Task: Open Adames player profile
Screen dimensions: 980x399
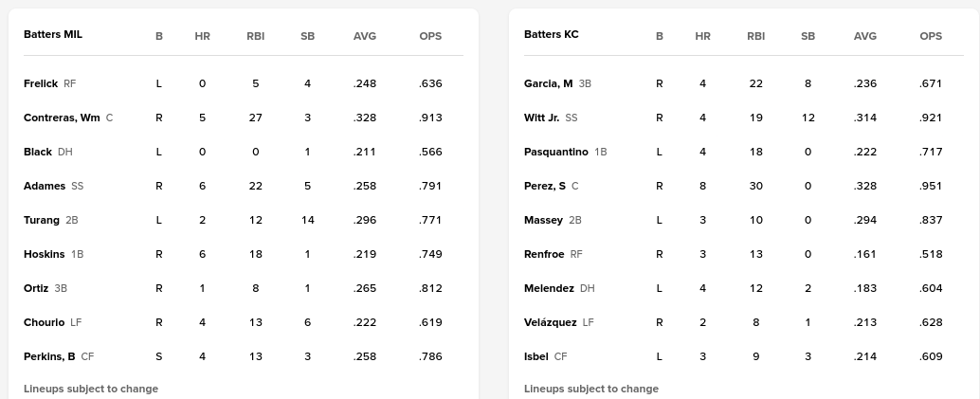Action: pos(45,186)
